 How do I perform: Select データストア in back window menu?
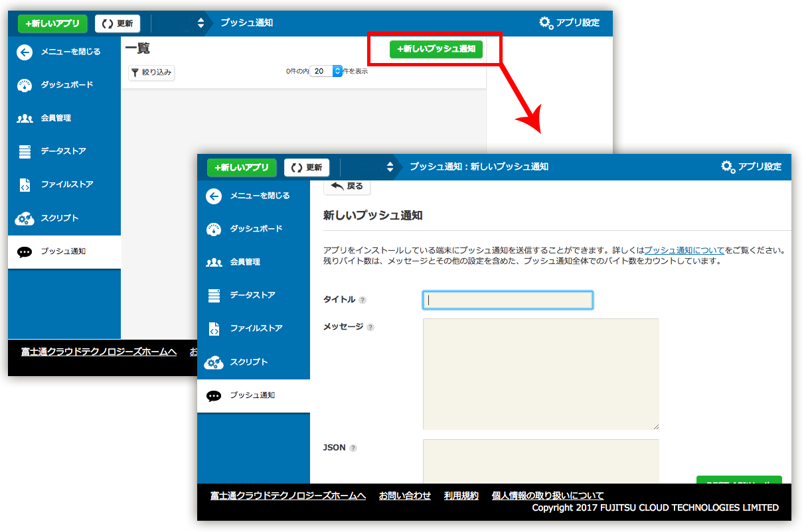tap(63, 151)
